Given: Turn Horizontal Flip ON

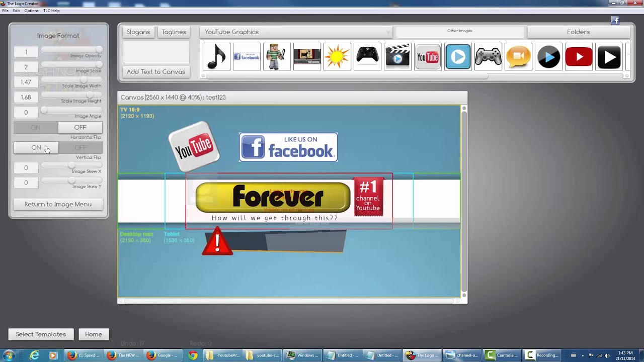Looking at the screenshot, I should pyautogui.click(x=36, y=127).
